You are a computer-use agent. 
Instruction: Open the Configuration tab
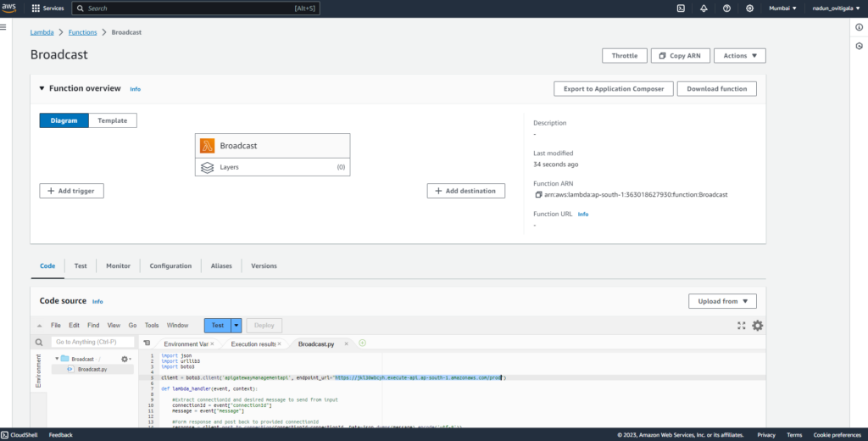[x=170, y=266]
